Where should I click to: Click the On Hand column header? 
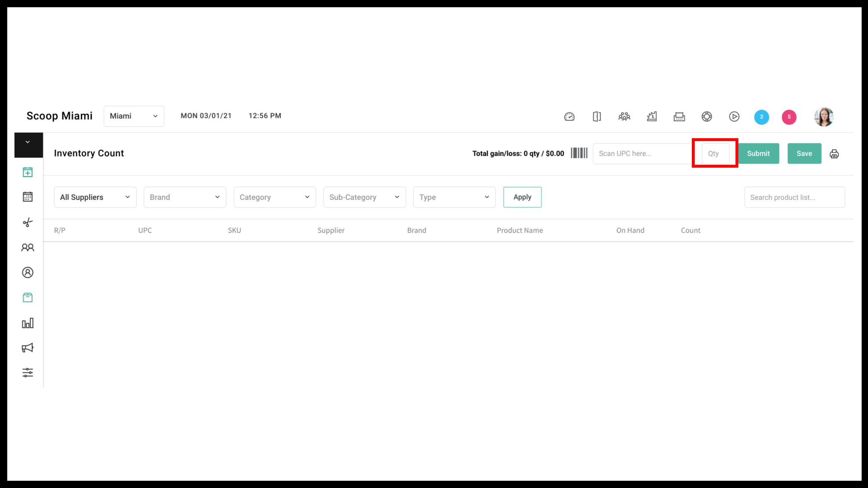pos(630,230)
